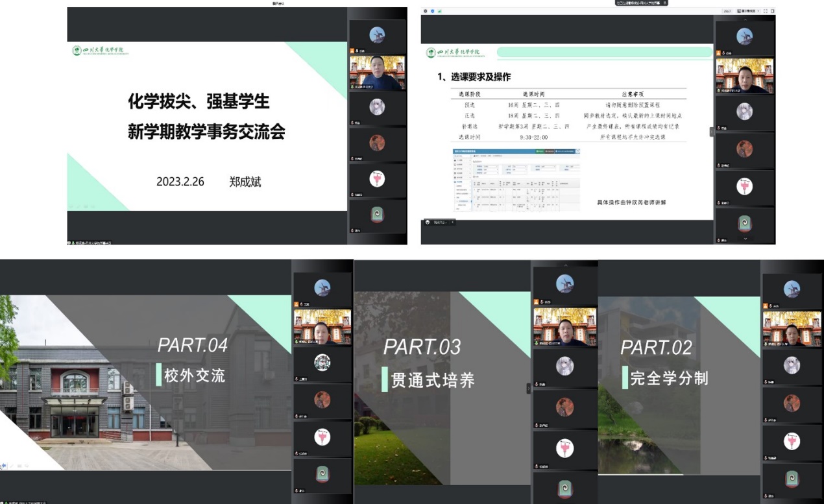The image size is (824, 504).
Task: Open the blue security shield icon in top-right window
Action: pyautogui.click(x=433, y=11)
